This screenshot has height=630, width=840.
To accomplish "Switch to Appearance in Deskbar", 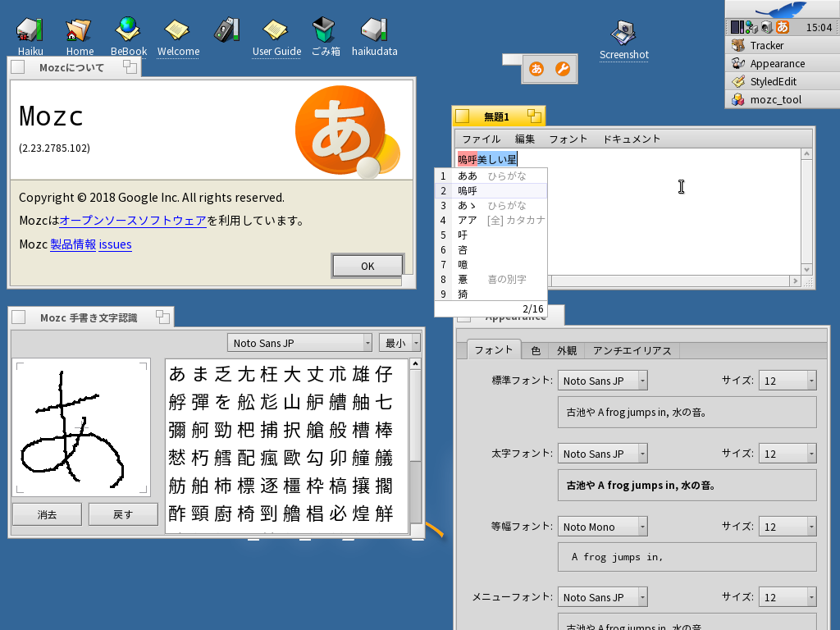I will (782, 64).
